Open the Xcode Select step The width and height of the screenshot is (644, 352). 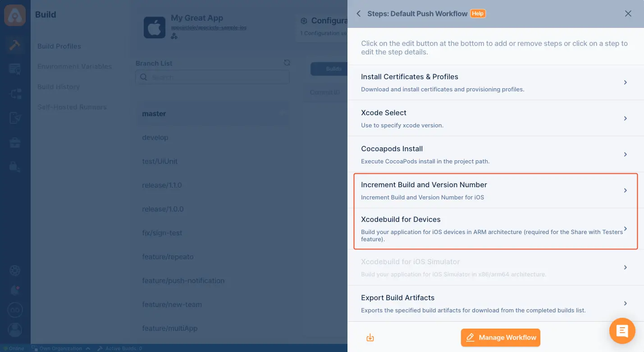pyautogui.click(x=496, y=118)
